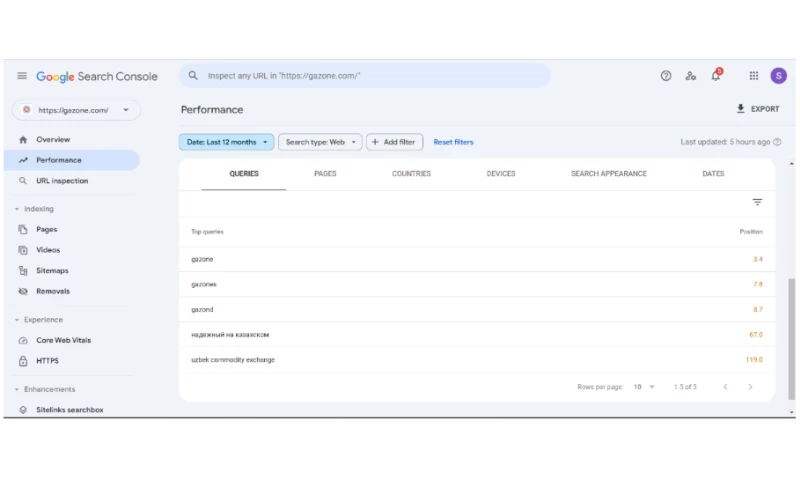800x480 pixels.
Task: Click the Overview home icon
Action: pos(23,139)
